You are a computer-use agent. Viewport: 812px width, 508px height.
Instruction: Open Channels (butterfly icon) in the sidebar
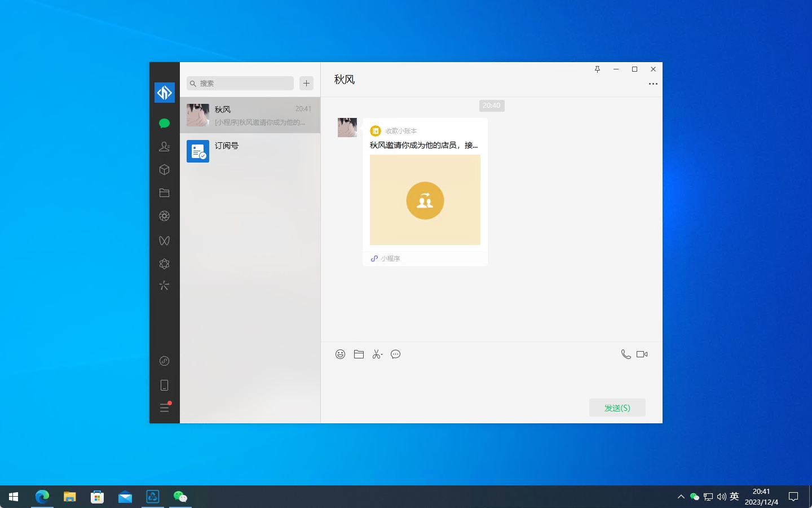coord(164,241)
